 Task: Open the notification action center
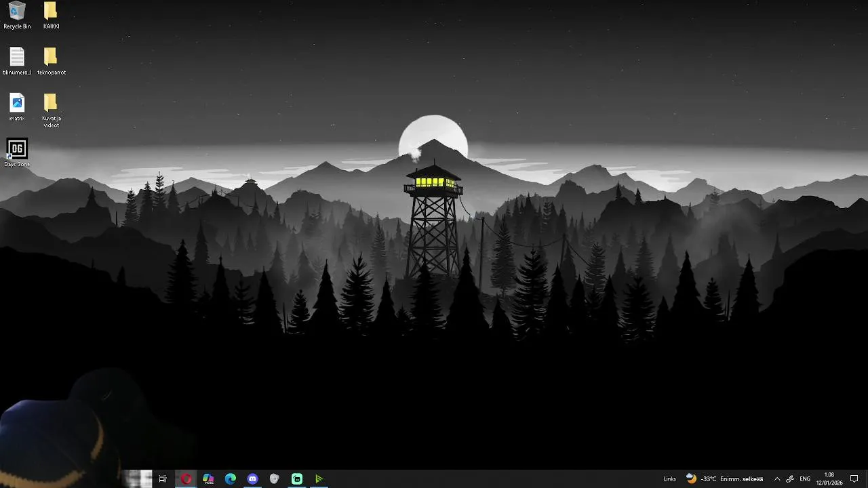[854, 479]
